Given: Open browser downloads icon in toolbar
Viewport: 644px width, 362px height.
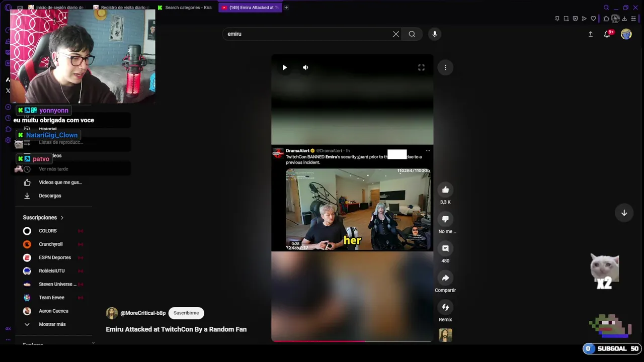Looking at the screenshot, I should [x=624, y=19].
